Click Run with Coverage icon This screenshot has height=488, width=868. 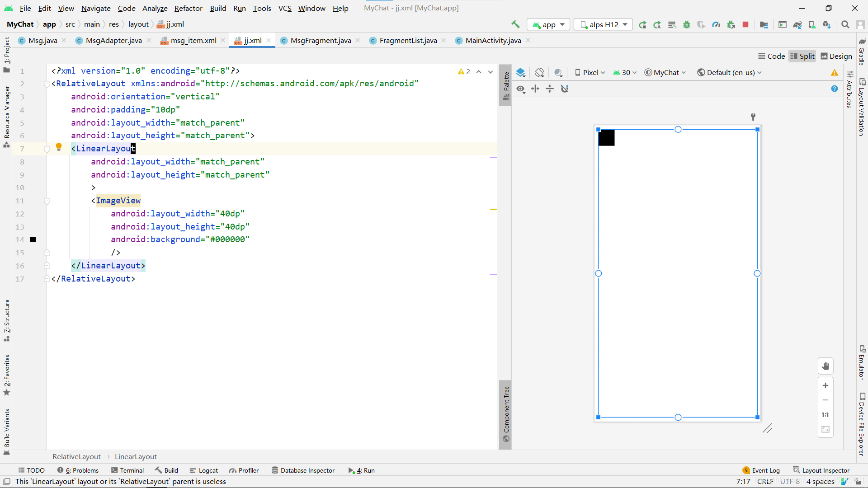pos(701,24)
